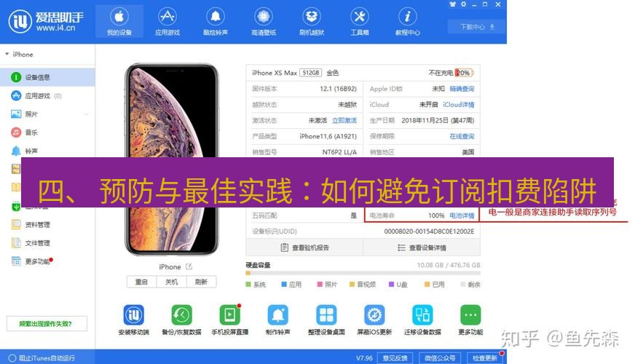Click the 已用 orange legend swatch
This screenshot has width=635, height=364.
pyautogui.click(x=427, y=284)
